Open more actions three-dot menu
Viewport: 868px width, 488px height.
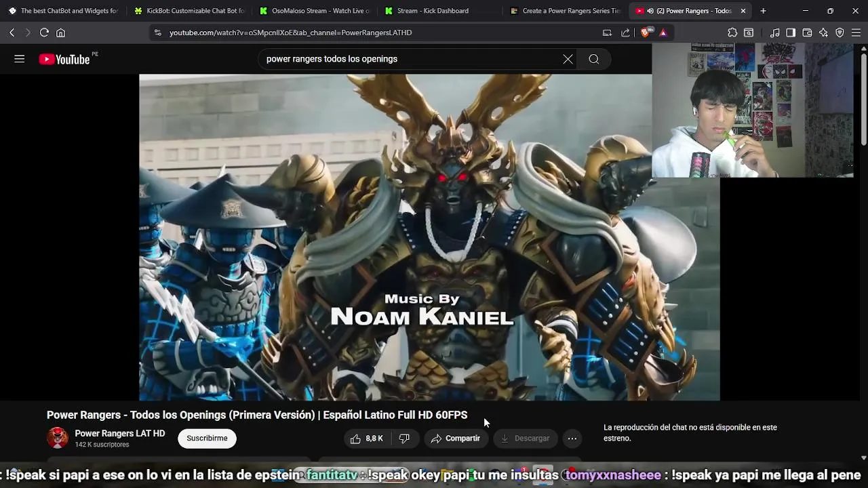[x=572, y=439]
